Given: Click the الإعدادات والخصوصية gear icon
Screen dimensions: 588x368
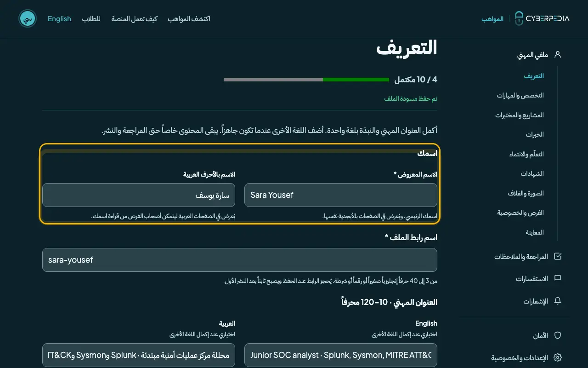Looking at the screenshot, I should click(558, 357).
